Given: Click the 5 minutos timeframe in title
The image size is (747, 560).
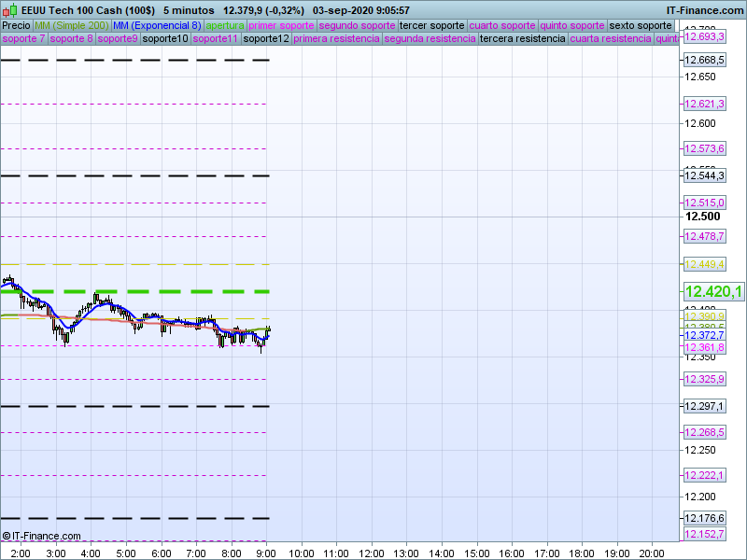Looking at the screenshot, I should [190, 10].
